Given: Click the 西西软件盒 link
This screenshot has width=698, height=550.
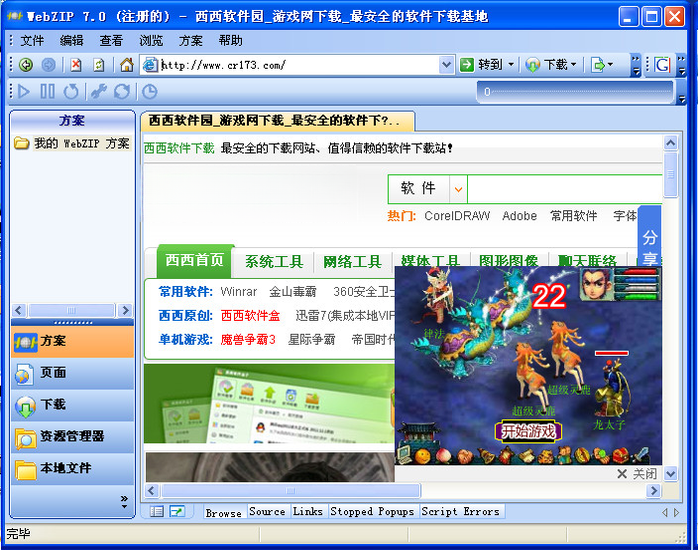Looking at the screenshot, I should (251, 316).
